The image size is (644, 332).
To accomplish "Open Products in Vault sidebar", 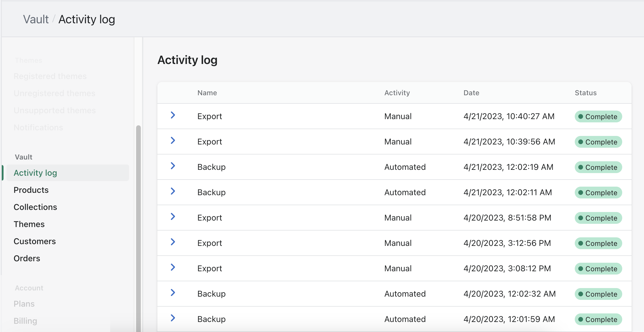I will [31, 190].
